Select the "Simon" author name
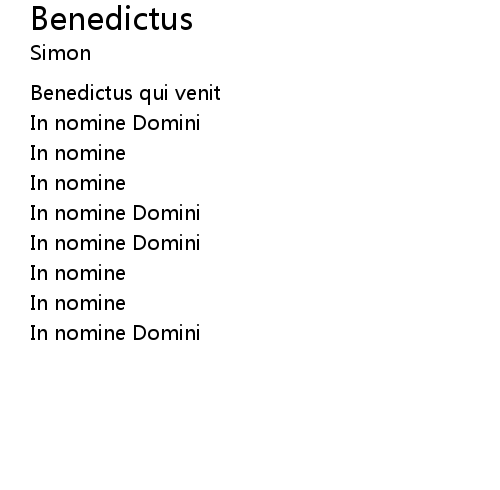This screenshot has height=490, width=500. pyautogui.click(x=60, y=53)
